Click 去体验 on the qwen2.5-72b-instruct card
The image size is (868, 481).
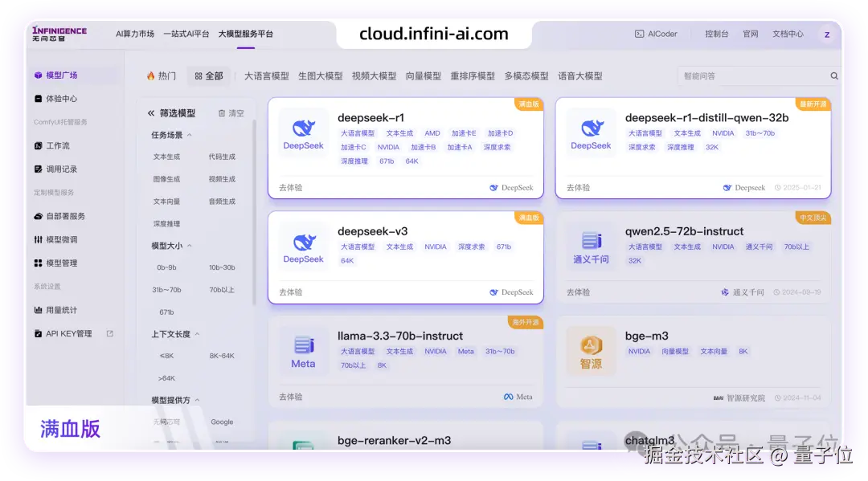click(x=578, y=292)
